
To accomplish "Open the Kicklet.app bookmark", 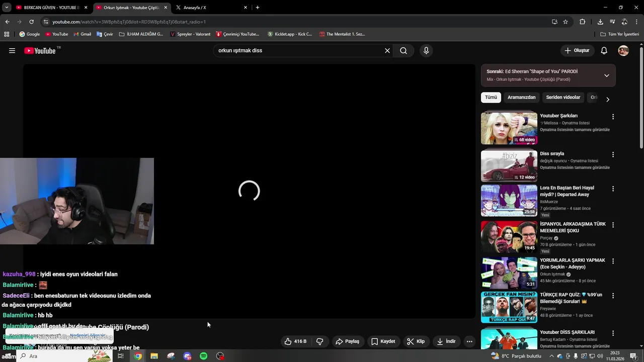I will click(290, 34).
